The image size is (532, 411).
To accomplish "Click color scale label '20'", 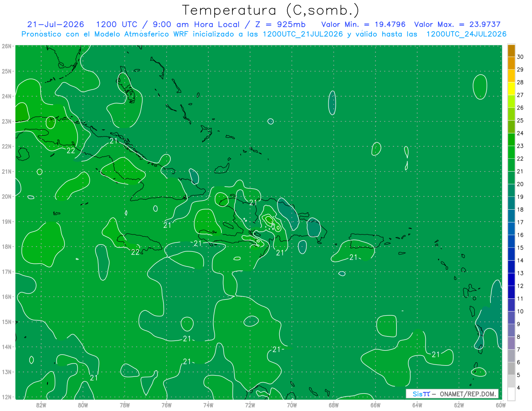I will click(x=520, y=184).
